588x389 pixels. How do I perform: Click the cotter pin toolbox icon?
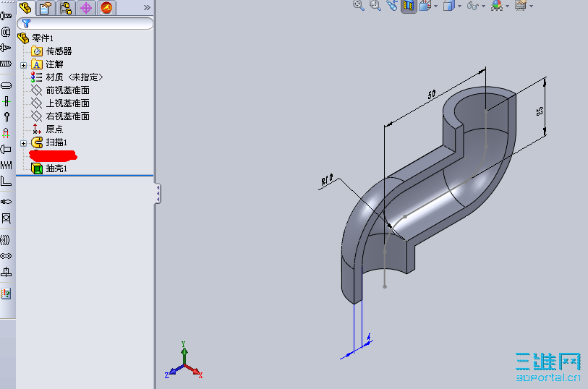click(7, 117)
